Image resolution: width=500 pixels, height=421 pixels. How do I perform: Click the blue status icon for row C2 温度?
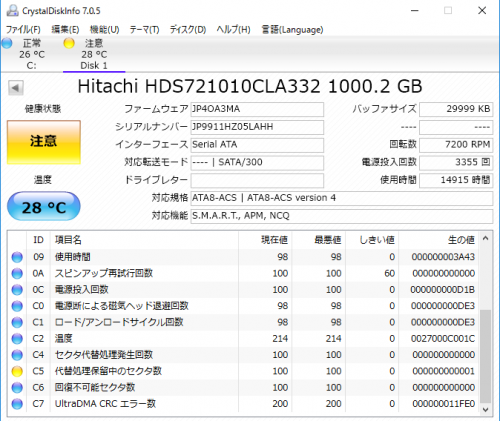(x=17, y=339)
